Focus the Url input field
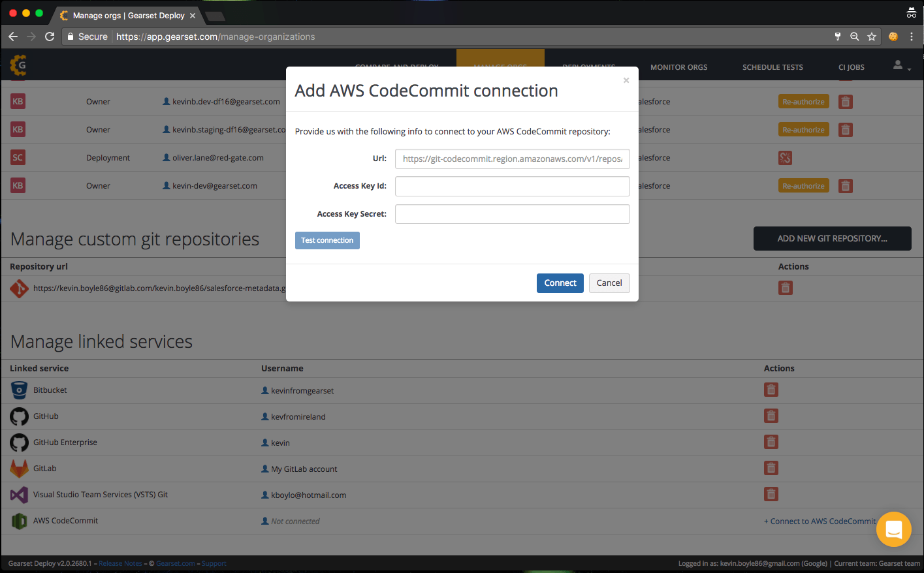The width and height of the screenshot is (924, 573). click(513, 159)
